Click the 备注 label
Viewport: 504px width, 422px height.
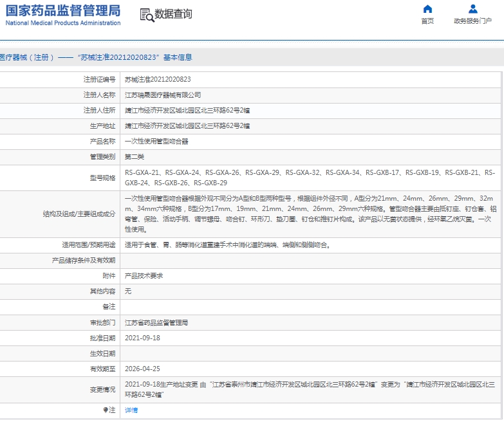tap(109, 306)
